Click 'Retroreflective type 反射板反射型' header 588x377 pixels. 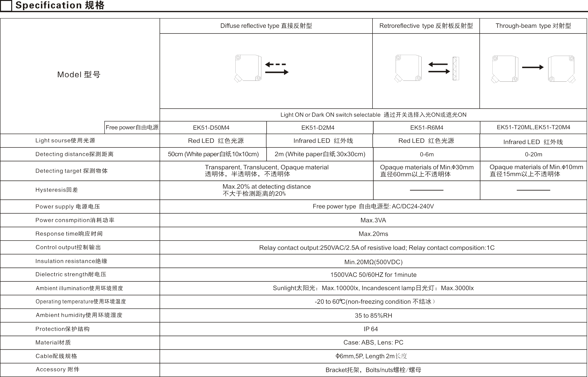[x=426, y=26]
